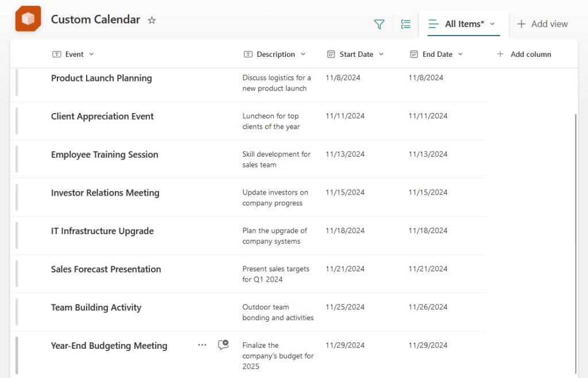
Task: Click Start Date cell 11/25/2024
Action: pyautogui.click(x=345, y=307)
